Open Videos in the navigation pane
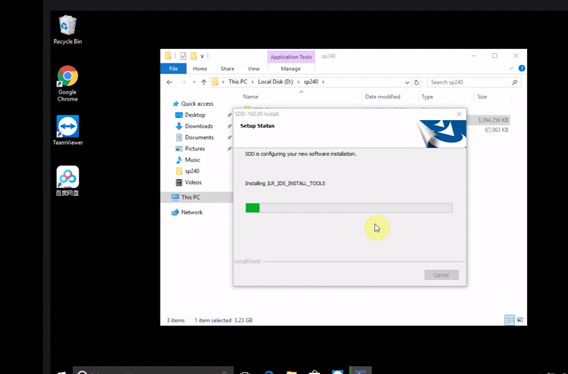 [x=188, y=182]
